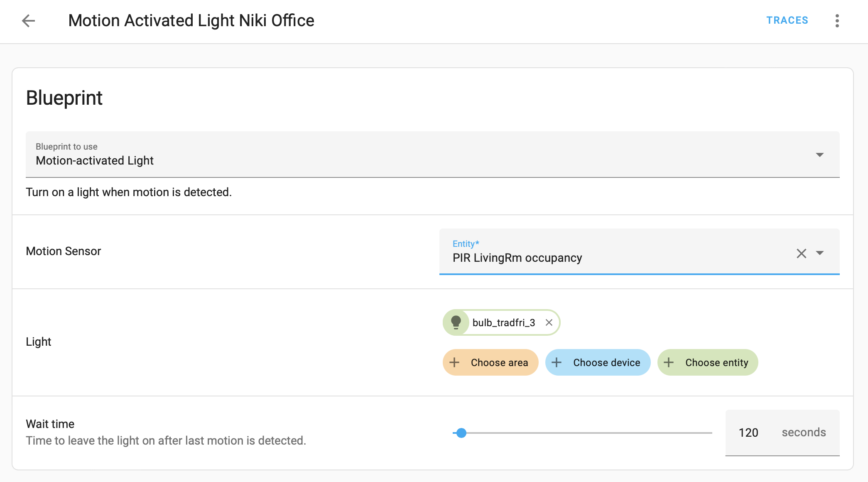Open the TRACES view
Image resolution: width=868 pixels, height=482 pixels.
(x=787, y=20)
